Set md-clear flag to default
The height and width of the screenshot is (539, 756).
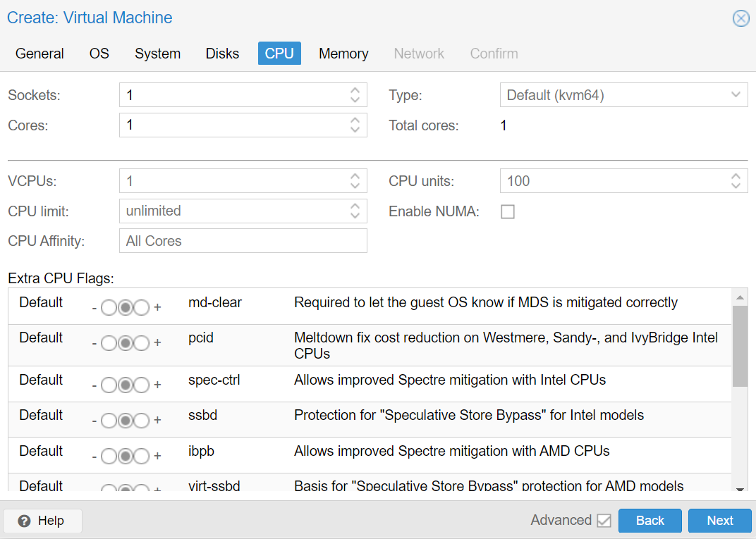coord(126,307)
